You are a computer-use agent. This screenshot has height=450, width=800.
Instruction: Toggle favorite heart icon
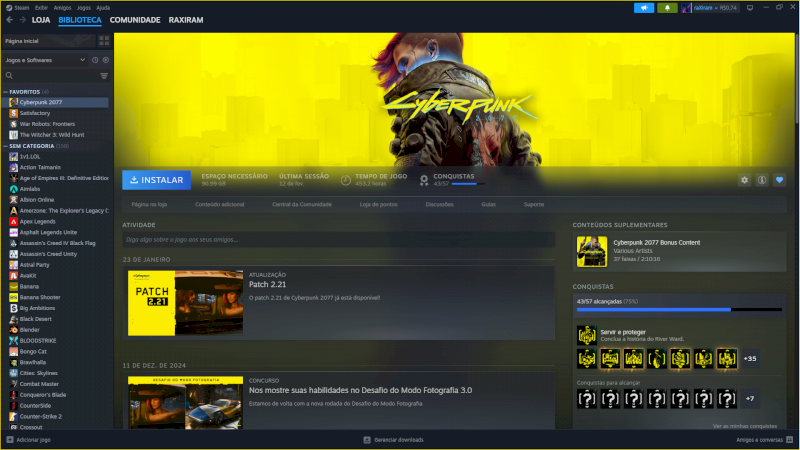click(779, 180)
